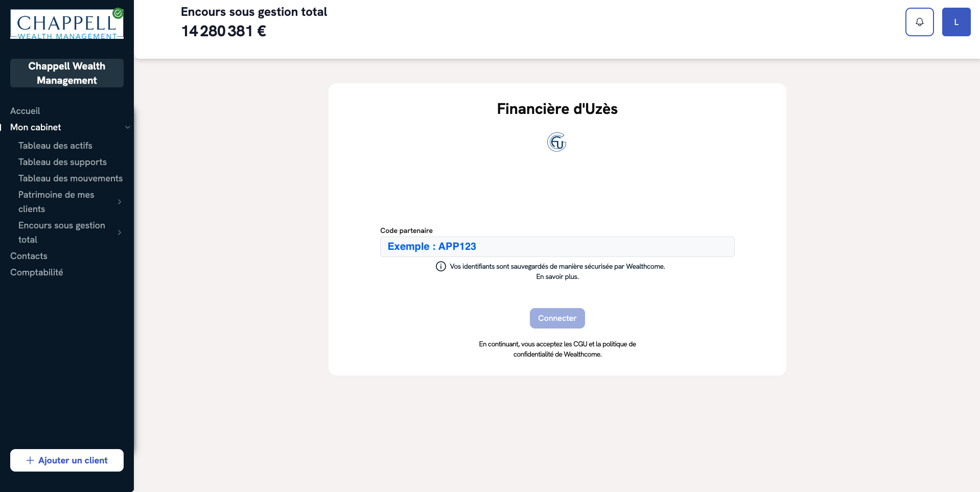This screenshot has width=980, height=492.
Task: Open Tableau des supports
Action: click(62, 162)
